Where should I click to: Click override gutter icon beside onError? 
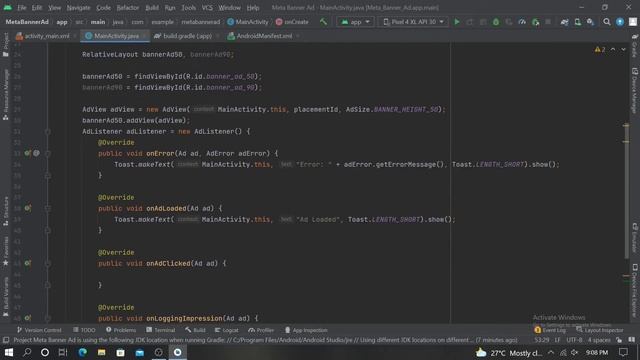click(x=27, y=153)
